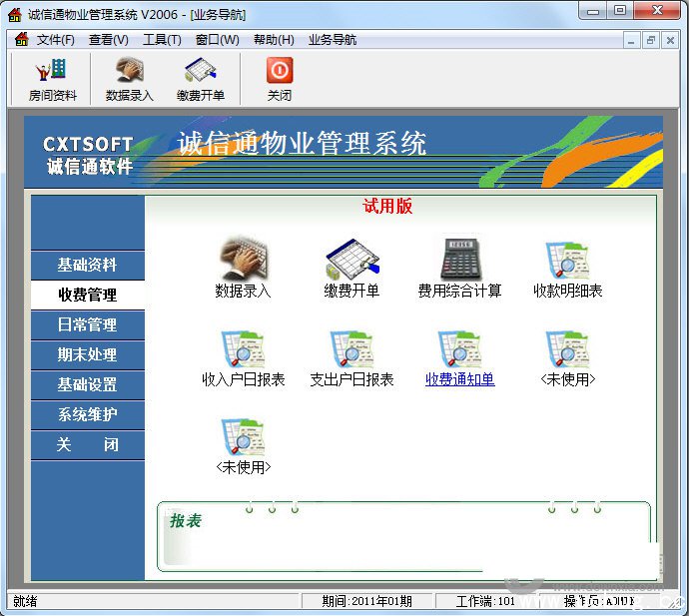
Task: Launch 缴费开单 icon in main panel
Action: coord(351,261)
